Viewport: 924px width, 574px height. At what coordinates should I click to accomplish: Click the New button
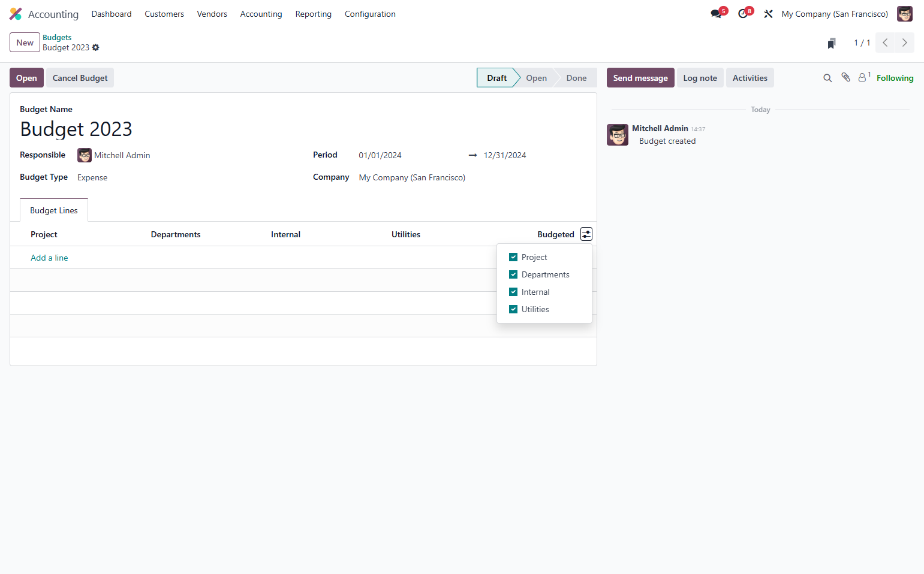pos(25,43)
